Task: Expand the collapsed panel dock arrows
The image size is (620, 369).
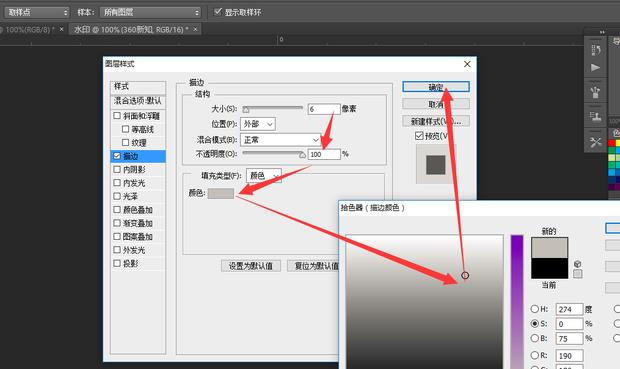Action: point(602,32)
